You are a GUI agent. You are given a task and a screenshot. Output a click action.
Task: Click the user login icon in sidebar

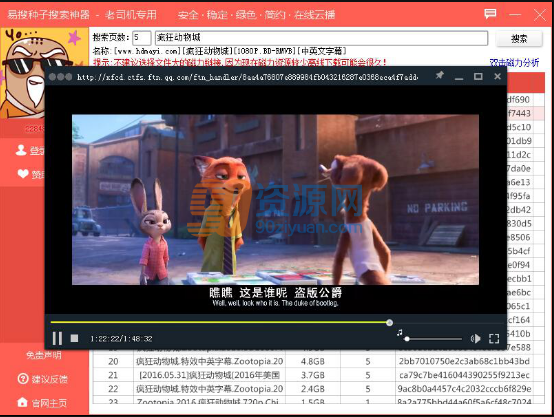pyautogui.click(x=21, y=150)
